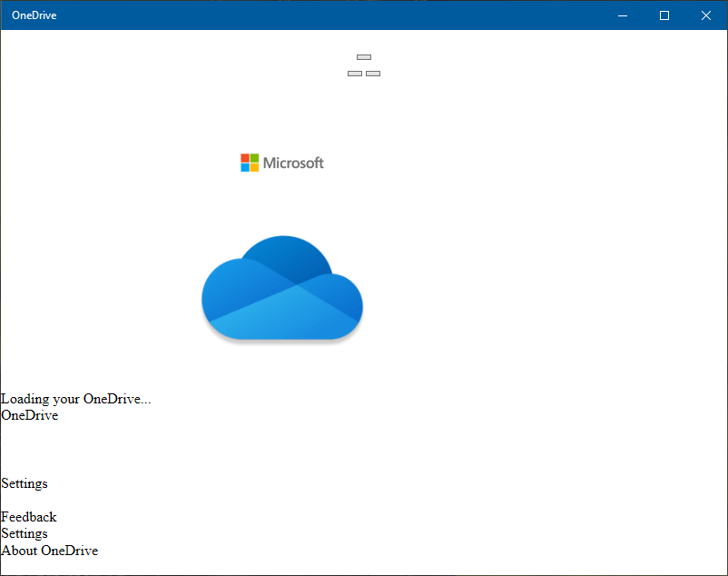The image size is (728, 576).
Task: Click the blue OneDrive cloud icon
Action: (x=282, y=288)
